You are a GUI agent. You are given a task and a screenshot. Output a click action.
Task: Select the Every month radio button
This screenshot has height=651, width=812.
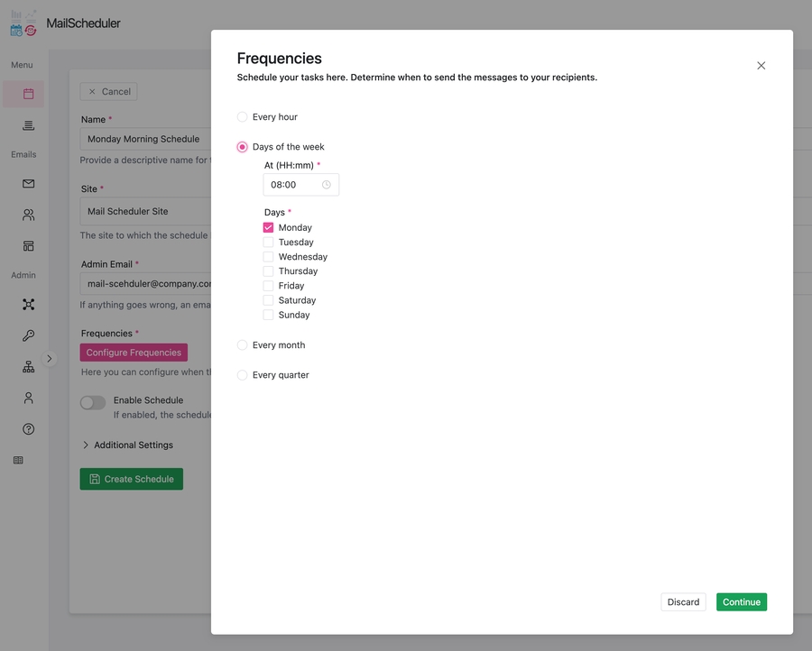tap(242, 344)
